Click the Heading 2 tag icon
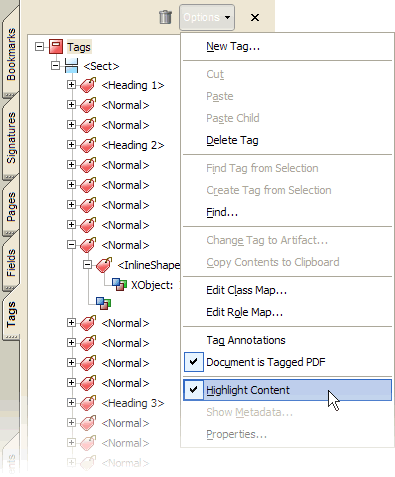 (x=88, y=145)
